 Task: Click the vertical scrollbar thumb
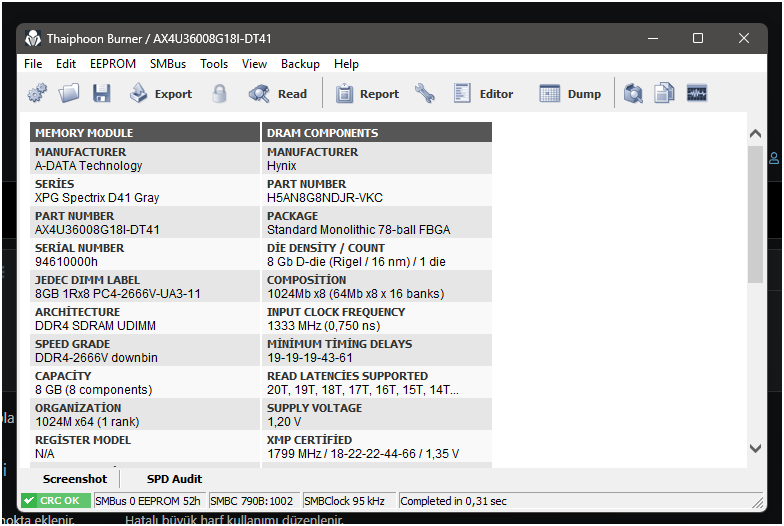click(x=756, y=214)
